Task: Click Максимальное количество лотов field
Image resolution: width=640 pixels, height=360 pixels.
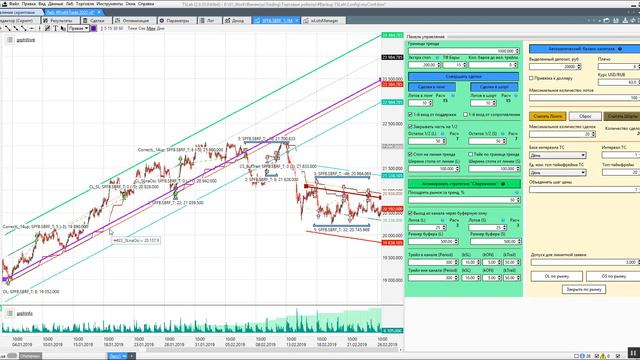Action: tap(584, 98)
